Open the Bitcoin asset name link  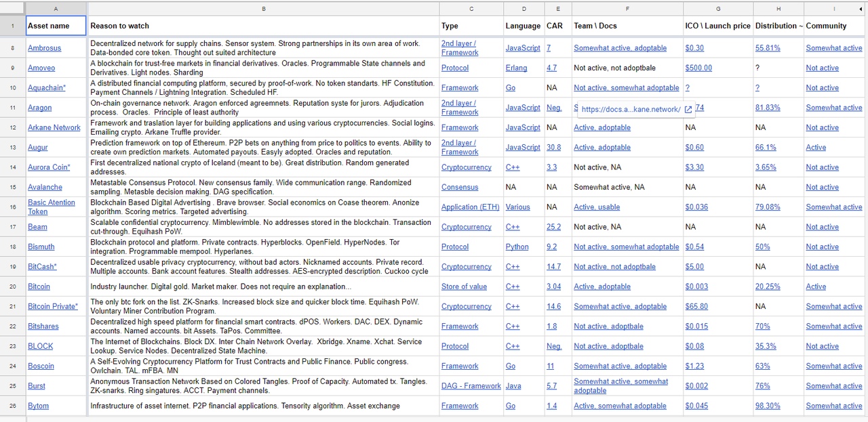coord(39,287)
